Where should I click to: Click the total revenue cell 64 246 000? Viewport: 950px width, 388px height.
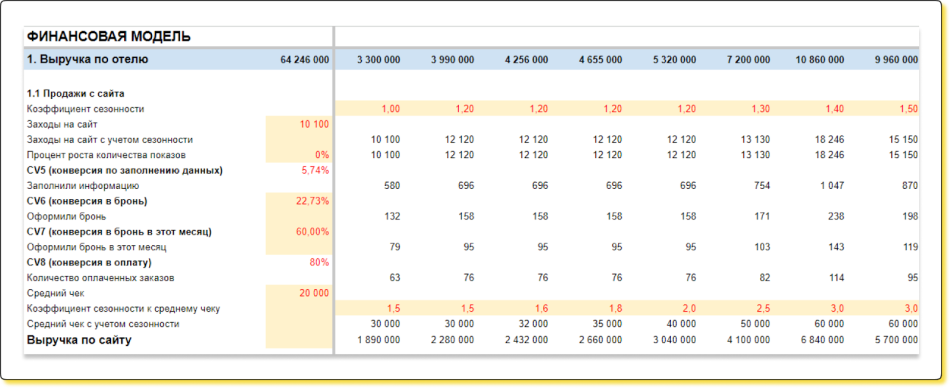point(305,60)
